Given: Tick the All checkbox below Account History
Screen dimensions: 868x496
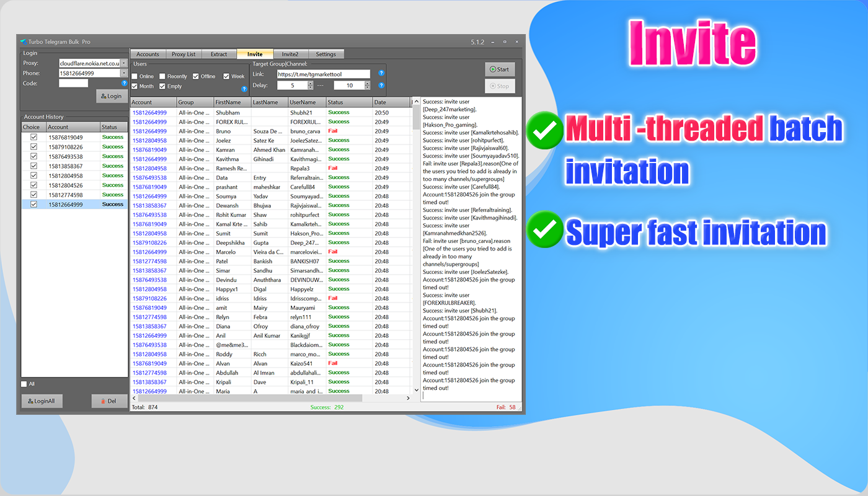Looking at the screenshot, I should coord(24,384).
